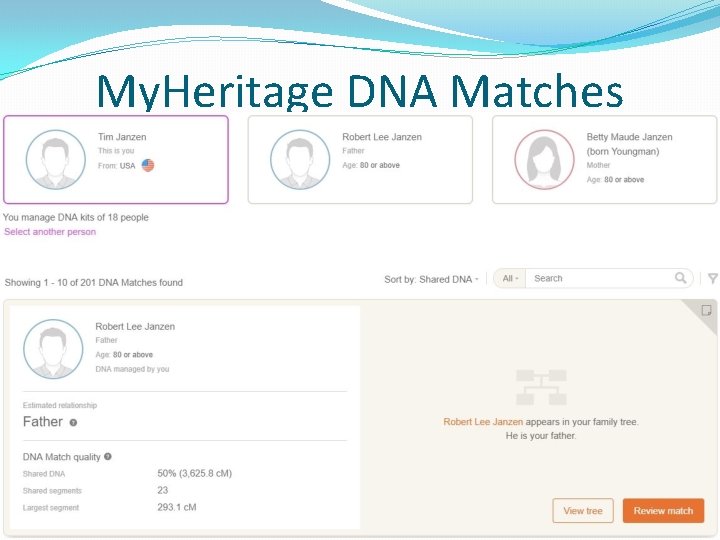Click Tim Janzen's avatar in top card

pyautogui.click(x=56, y=159)
